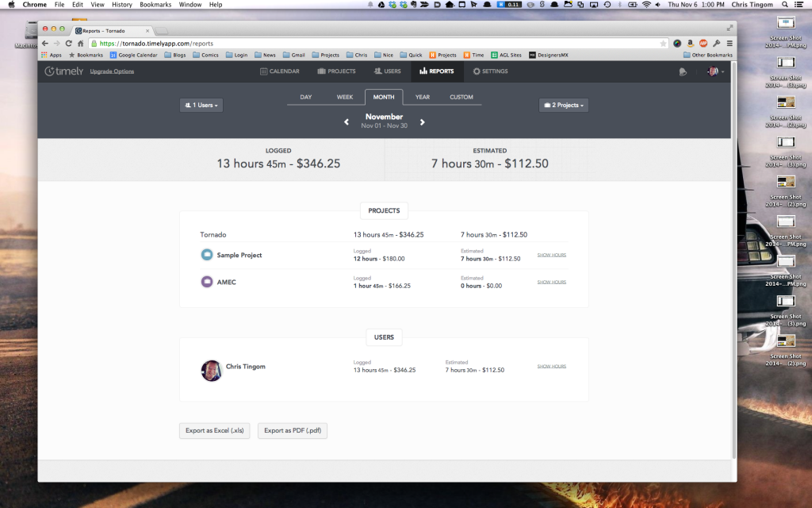This screenshot has width=812, height=508.
Task: Open Google Calendar bookmark
Action: click(x=133, y=55)
